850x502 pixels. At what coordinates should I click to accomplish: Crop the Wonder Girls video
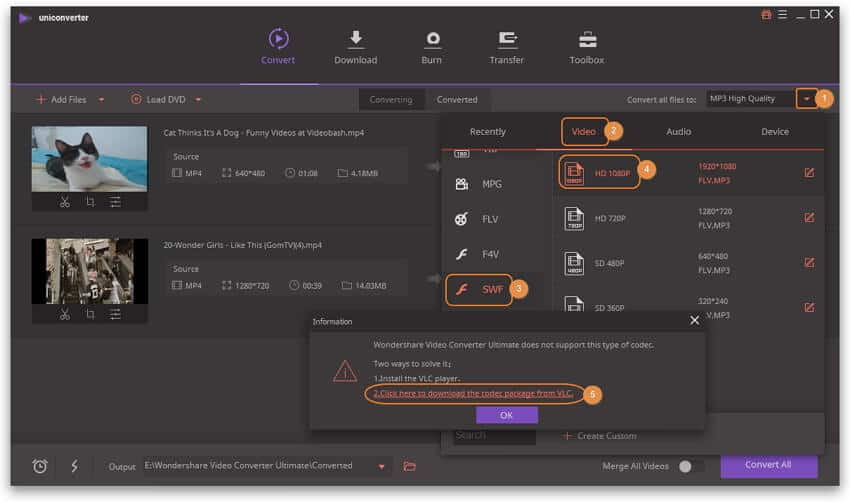pyautogui.click(x=90, y=314)
